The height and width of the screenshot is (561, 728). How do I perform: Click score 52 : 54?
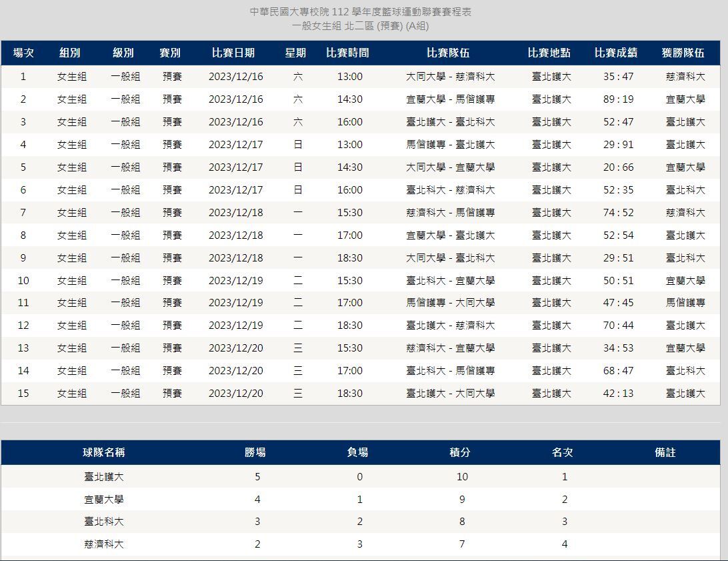coord(619,235)
